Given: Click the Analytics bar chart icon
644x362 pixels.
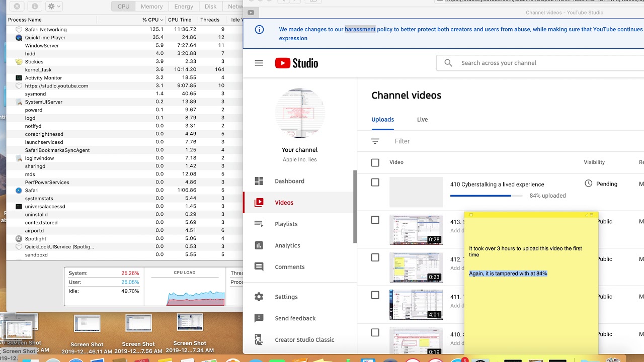Looking at the screenshot, I should pos(259,245).
